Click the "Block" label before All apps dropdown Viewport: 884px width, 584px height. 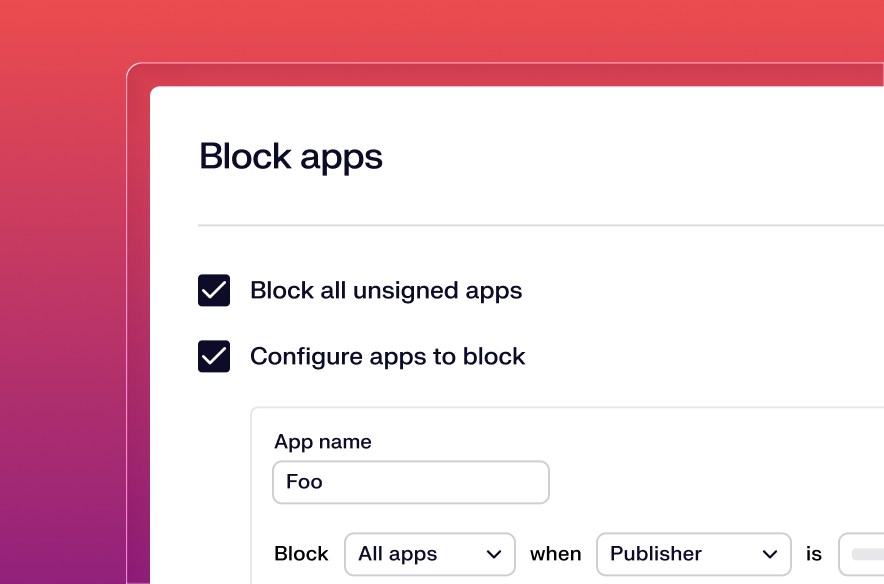click(x=301, y=554)
